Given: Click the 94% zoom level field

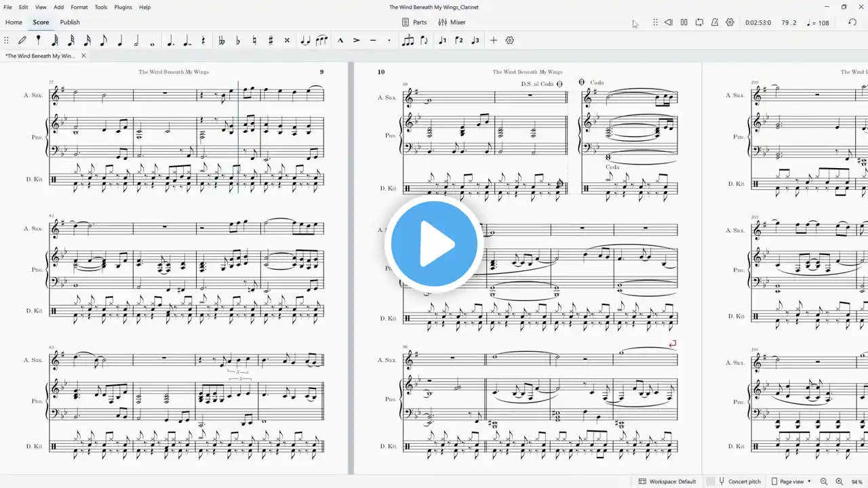Looking at the screenshot, I should 856,481.
